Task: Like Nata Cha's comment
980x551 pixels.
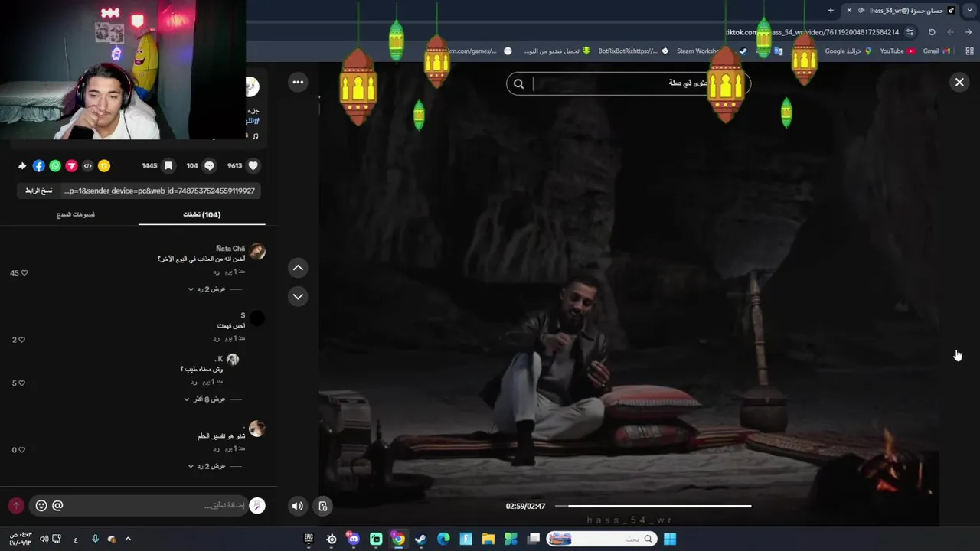Action: tap(24, 272)
